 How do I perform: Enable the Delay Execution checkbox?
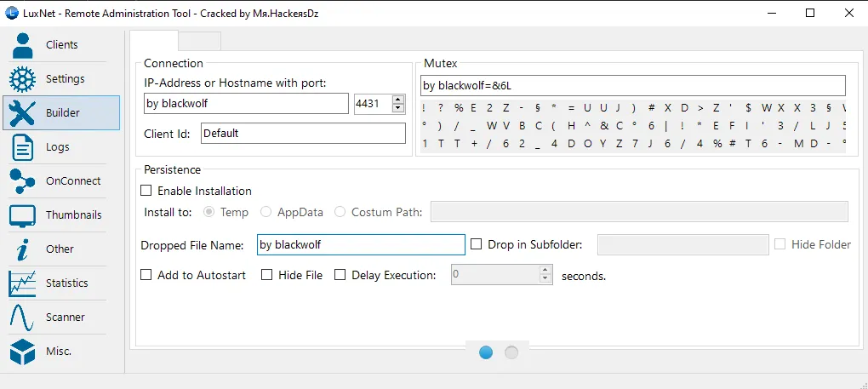coord(340,274)
